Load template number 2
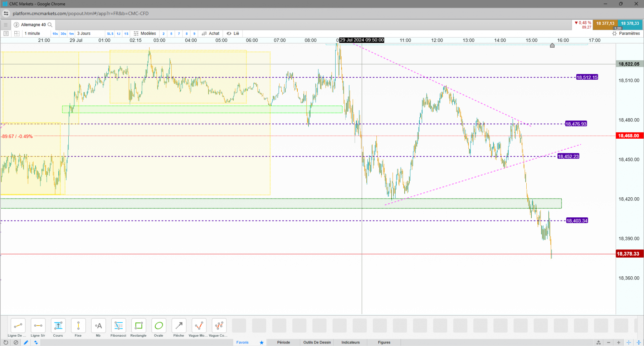This screenshot has height=346, width=644. 164,34
